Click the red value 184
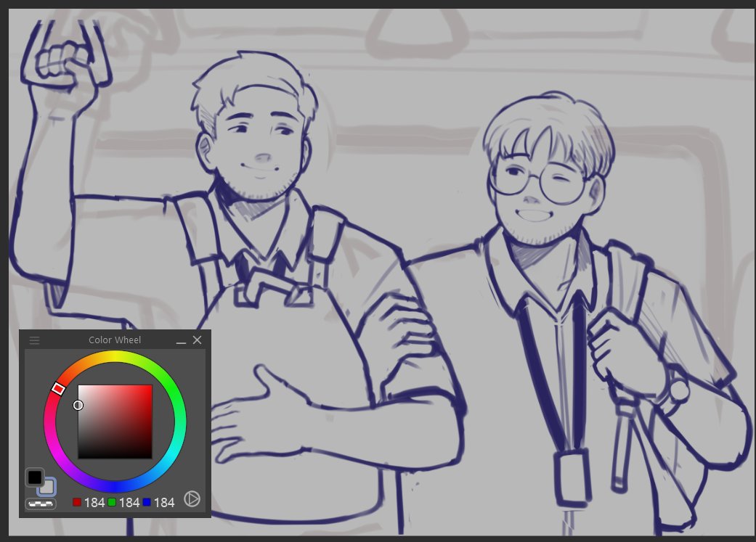This screenshot has width=756, height=542. pos(94,503)
